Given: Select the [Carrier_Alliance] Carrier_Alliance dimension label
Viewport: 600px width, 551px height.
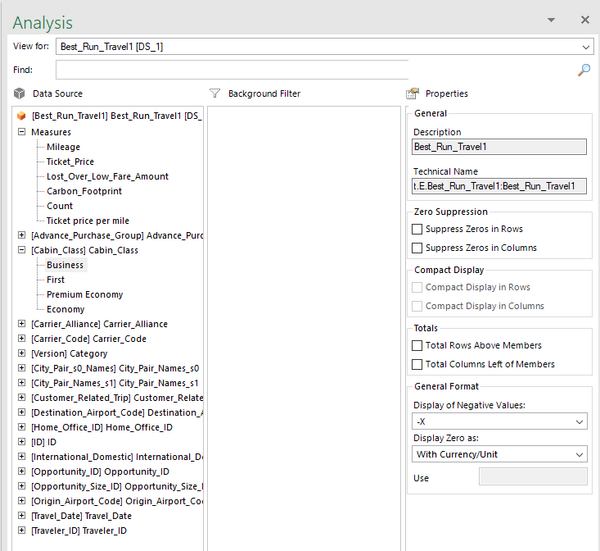Looking at the screenshot, I should 99,324.
